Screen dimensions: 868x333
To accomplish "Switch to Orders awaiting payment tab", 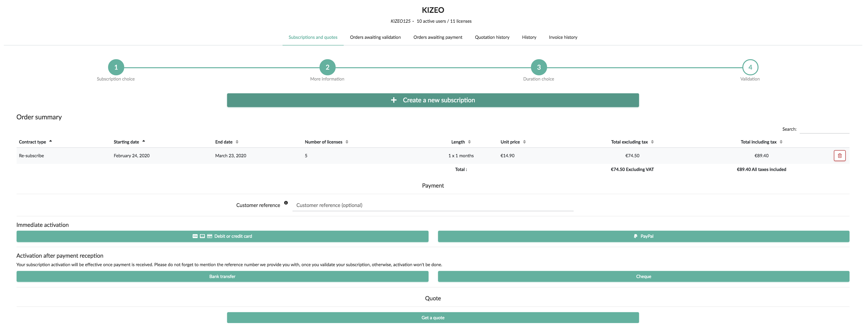I will click(x=438, y=37).
